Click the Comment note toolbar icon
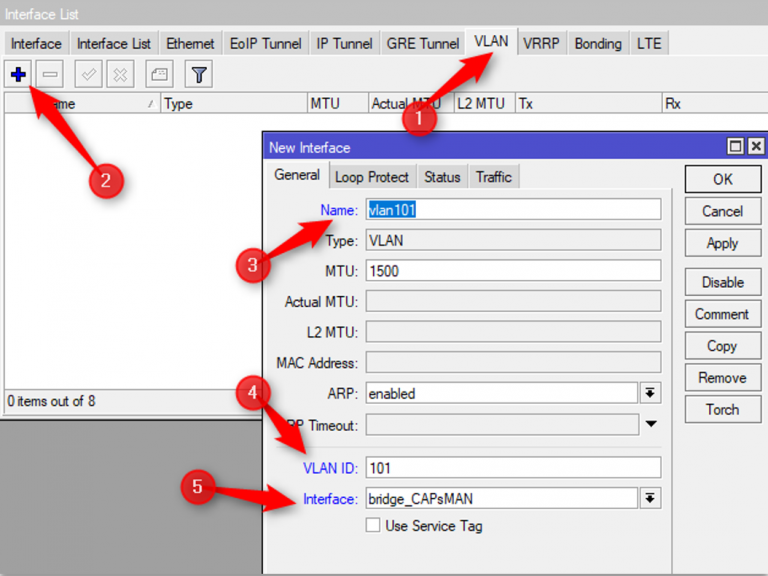The height and width of the screenshot is (576, 768). pos(159,74)
